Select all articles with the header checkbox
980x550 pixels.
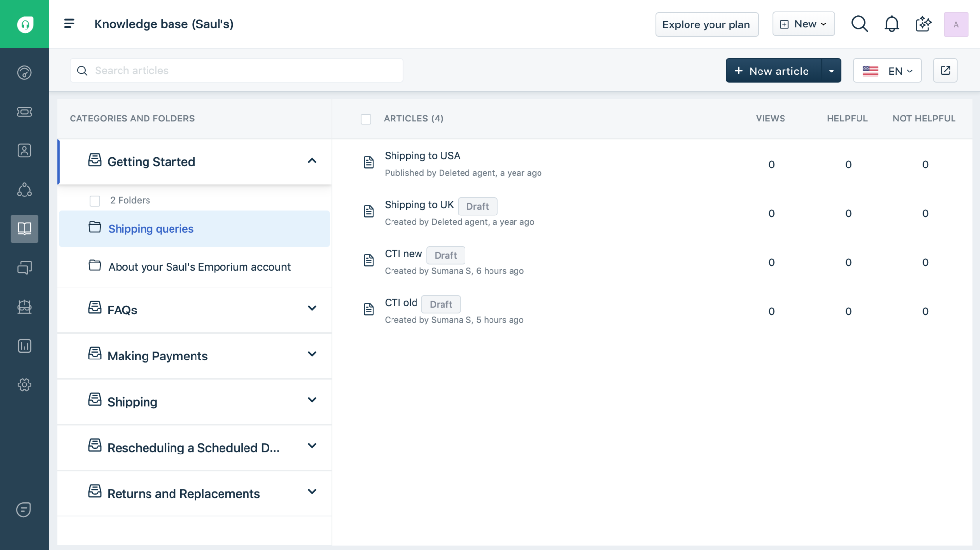pyautogui.click(x=366, y=119)
